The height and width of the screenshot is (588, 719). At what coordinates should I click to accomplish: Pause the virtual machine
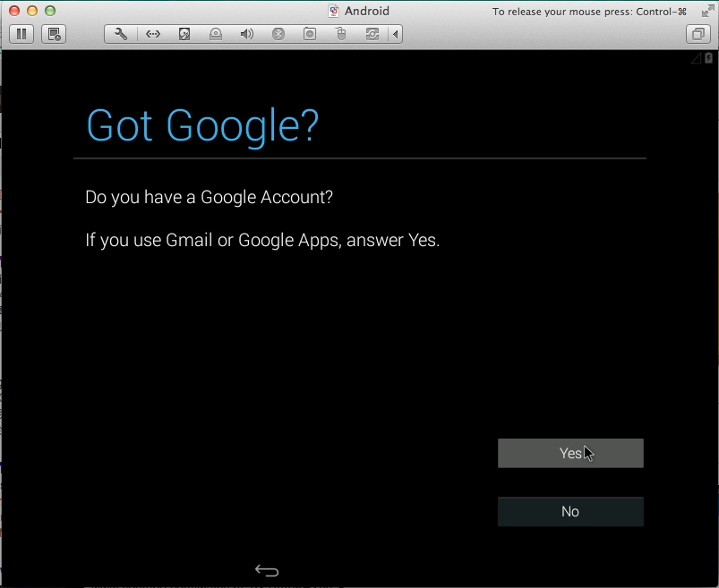[x=21, y=34]
